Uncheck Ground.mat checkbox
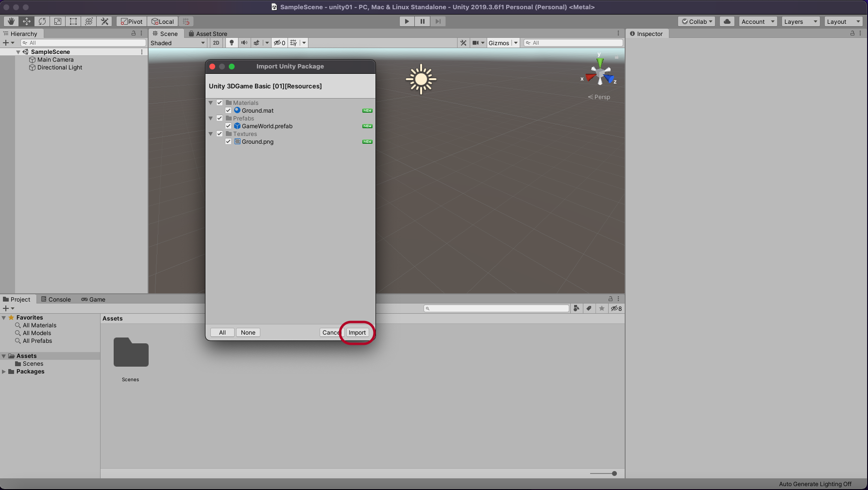Image resolution: width=868 pixels, height=490 pixels. pos(228,110)
